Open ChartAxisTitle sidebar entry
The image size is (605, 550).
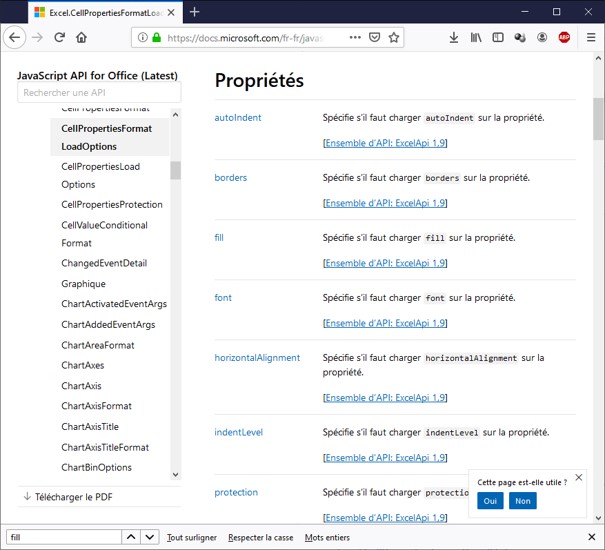tap(90, 426)
